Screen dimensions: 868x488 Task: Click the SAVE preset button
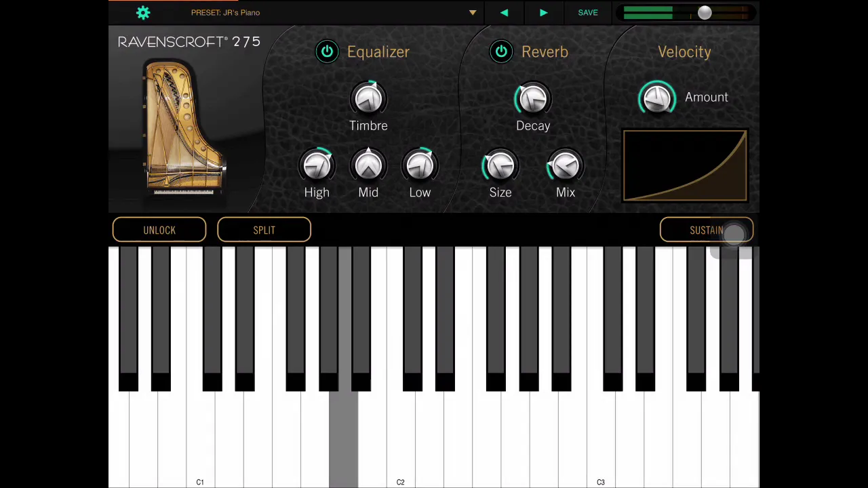pos(588,12)
